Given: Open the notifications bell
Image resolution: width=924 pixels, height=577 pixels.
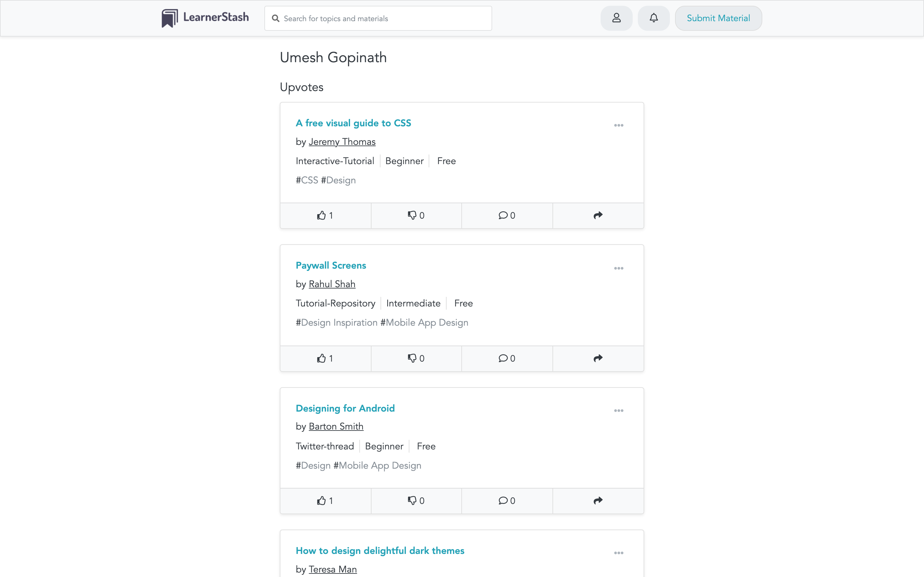Looking at the screenshot, I should pyautogui.click(x=653, y=18).
